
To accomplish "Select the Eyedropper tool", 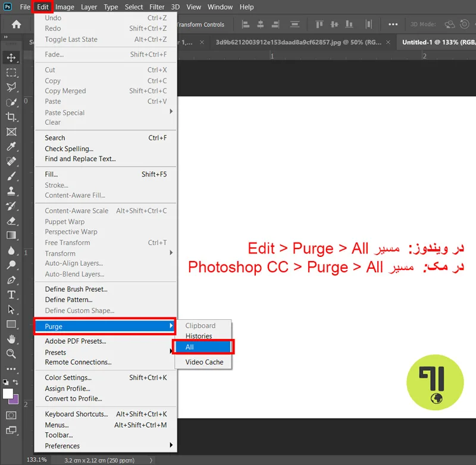I will coord(11,146).
